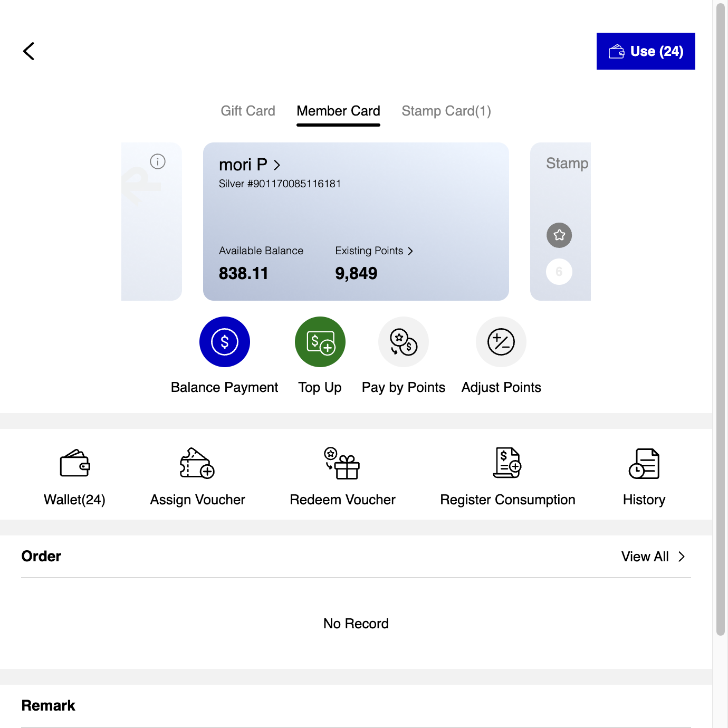Screen dimensions: 728x728
Task: Click the Adjust Points label
Action: (x=501, y=387)
